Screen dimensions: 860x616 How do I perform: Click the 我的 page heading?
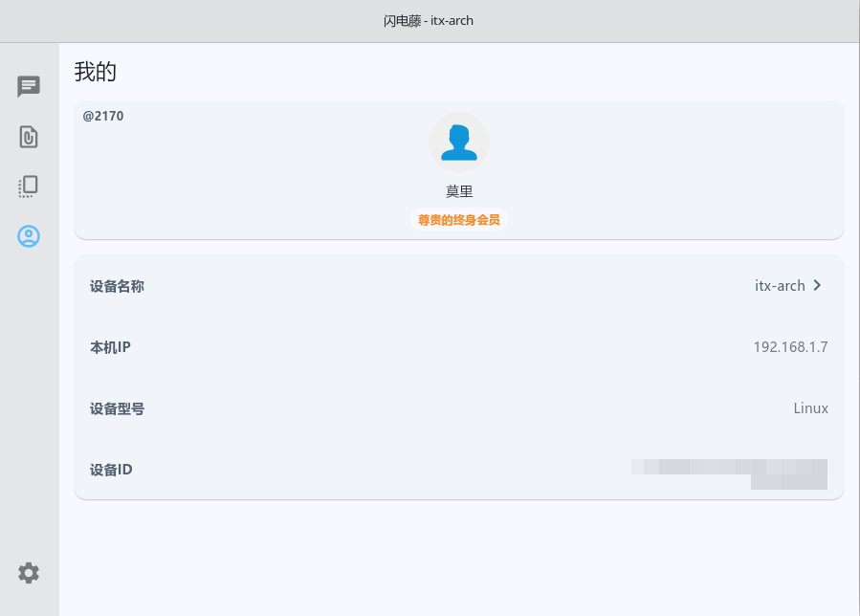(x=96, y=72)
